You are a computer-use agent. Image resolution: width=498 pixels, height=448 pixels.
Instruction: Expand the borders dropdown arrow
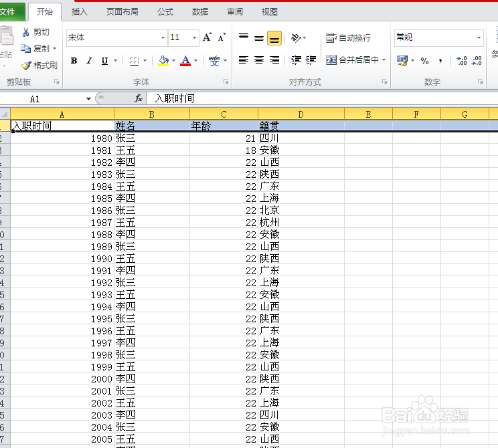click(x=145, y=61)
